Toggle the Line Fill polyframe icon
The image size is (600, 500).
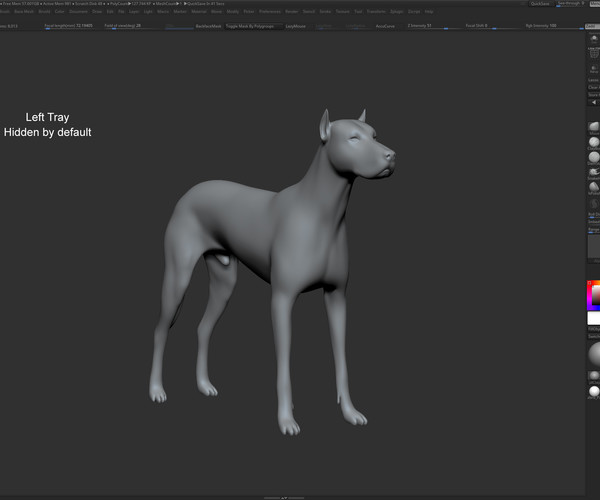point(594,53)
